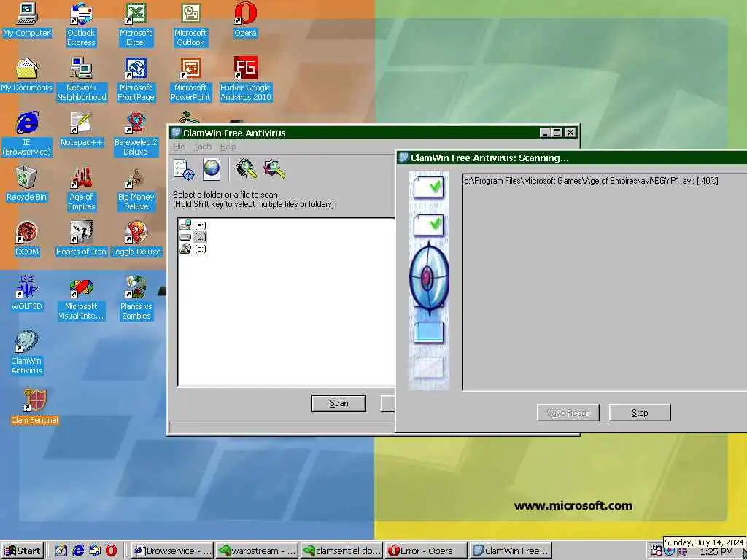Click the first quick launch pencil icon

pyautogui.click(x=61, y=551)
